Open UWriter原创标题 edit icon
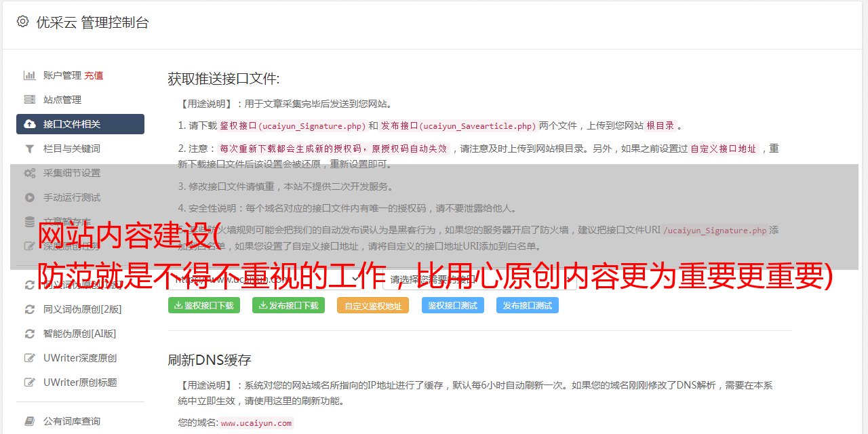 pos(30,382)
